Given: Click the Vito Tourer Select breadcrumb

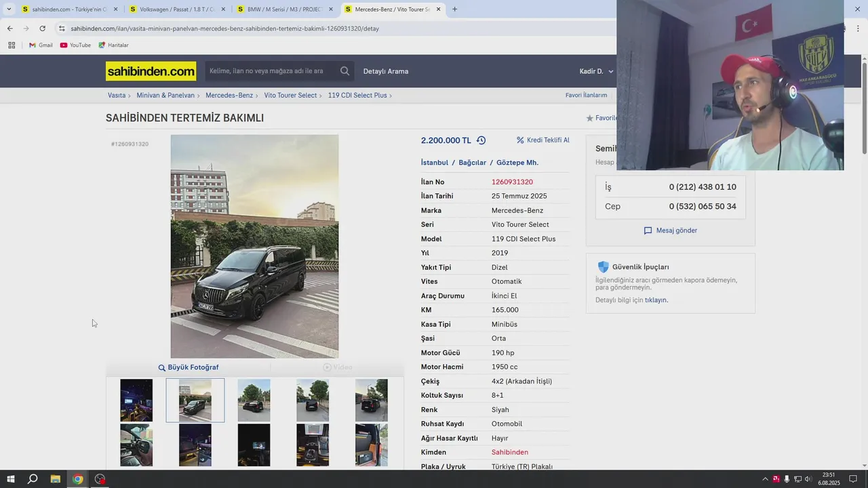Looking at the screenshot, I should [290, 96].
